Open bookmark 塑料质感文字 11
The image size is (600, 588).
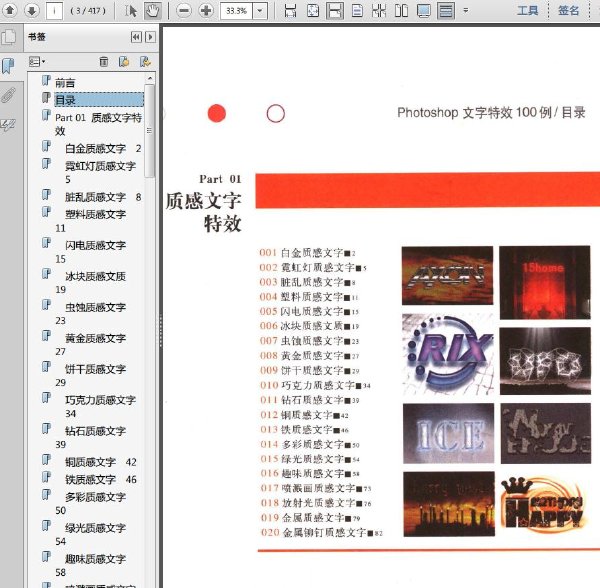[x=90, y=221]
